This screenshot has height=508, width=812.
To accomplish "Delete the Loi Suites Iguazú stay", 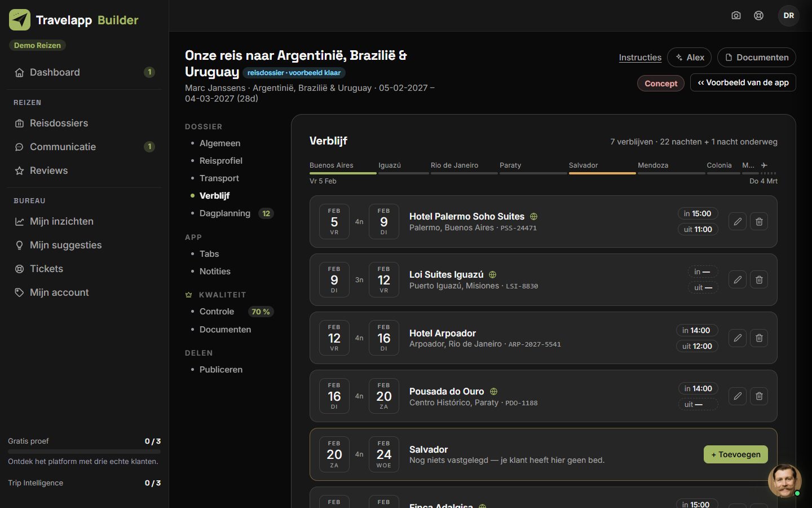I will click(x=759, y=280).
